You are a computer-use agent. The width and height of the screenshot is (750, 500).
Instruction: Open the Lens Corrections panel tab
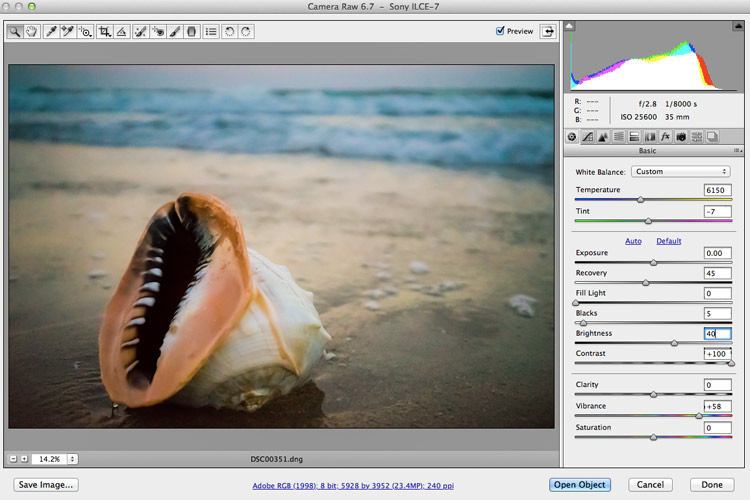point(650,137)
